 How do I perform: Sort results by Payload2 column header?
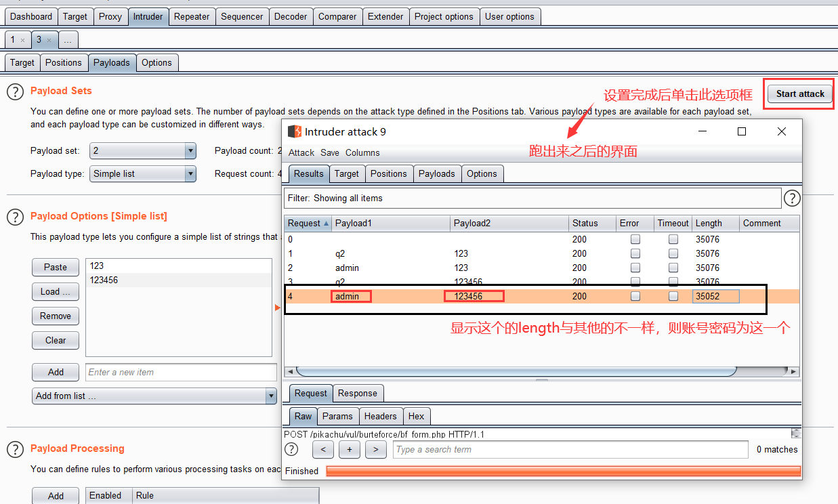(509, 223)
